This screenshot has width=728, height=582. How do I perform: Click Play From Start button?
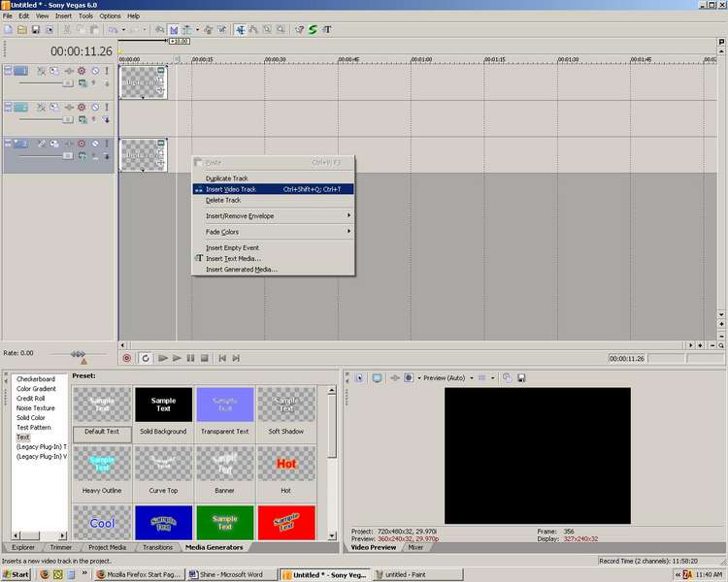point(163,358)
